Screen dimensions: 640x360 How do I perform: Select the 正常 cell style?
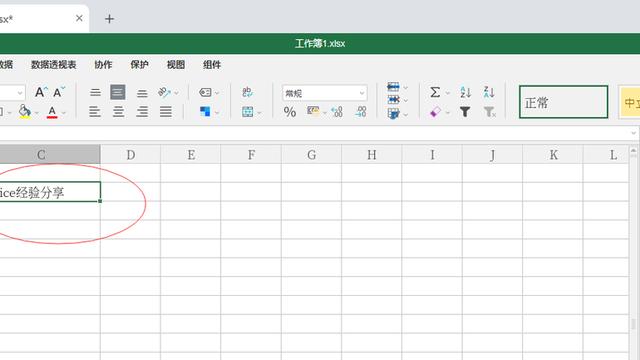563,102
